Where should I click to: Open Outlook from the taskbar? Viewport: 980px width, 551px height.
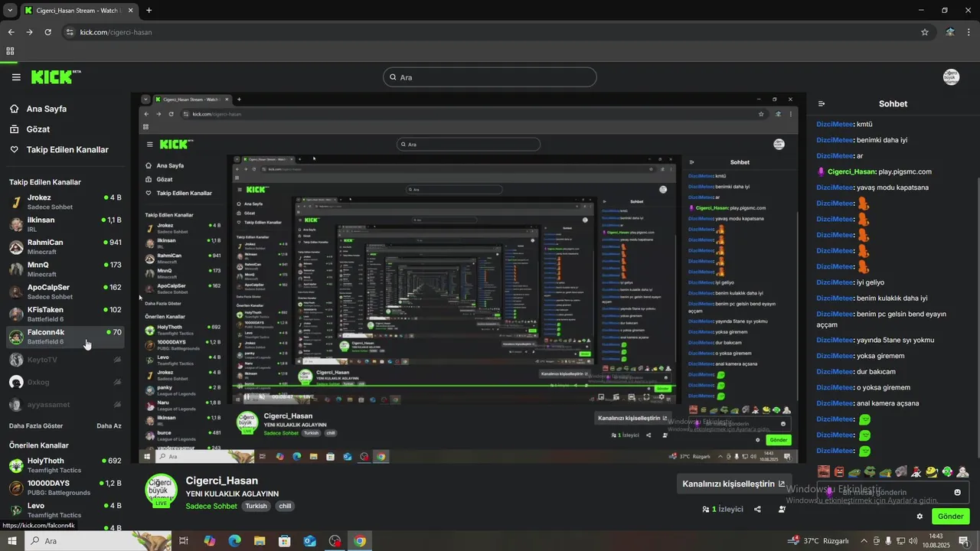[x=310, y=541]
